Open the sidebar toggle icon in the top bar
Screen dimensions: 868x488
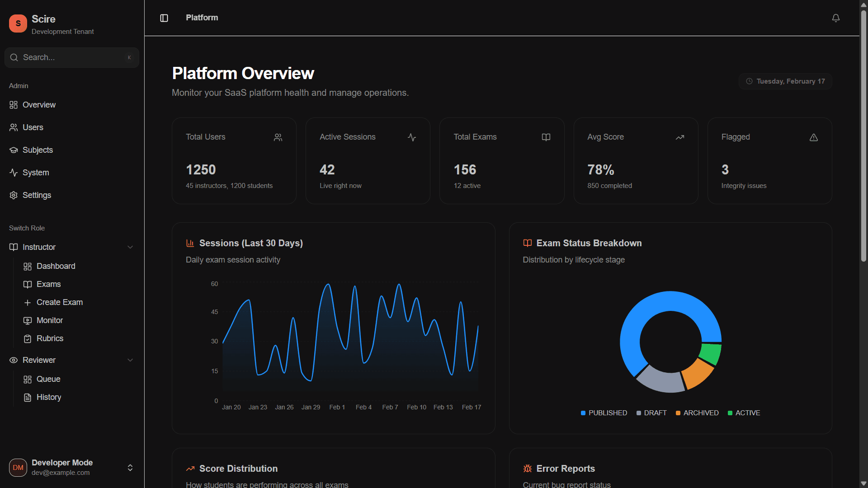[x=164, y=18]
